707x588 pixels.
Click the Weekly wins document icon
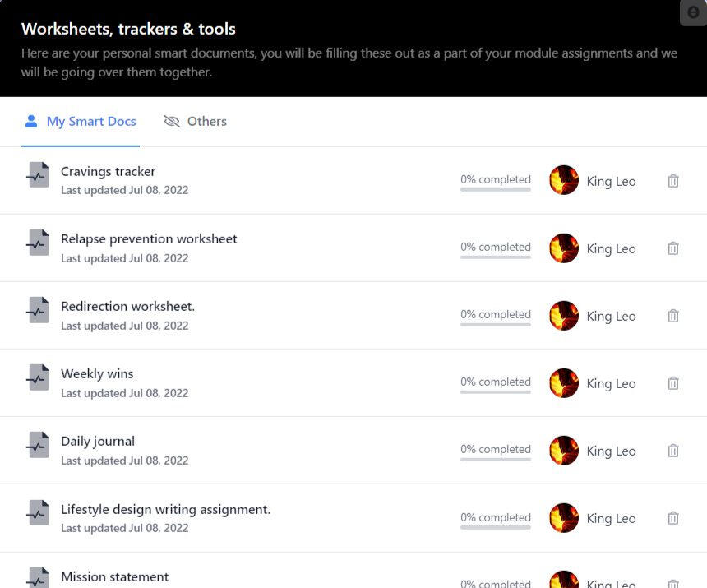[x=38, y=377]
